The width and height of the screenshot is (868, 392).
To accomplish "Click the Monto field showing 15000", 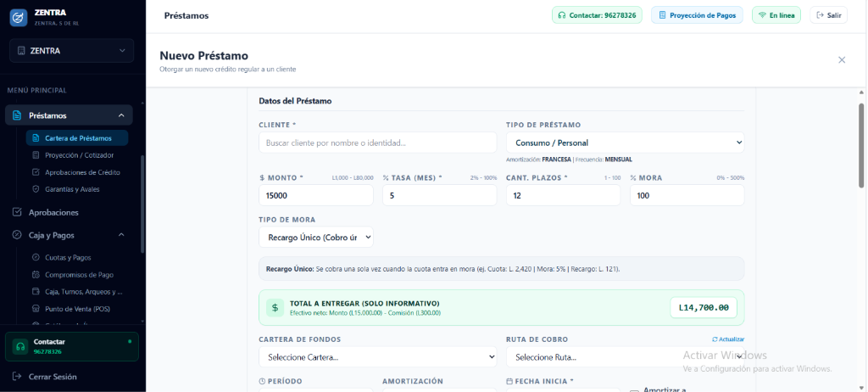I will click(316, 195).
